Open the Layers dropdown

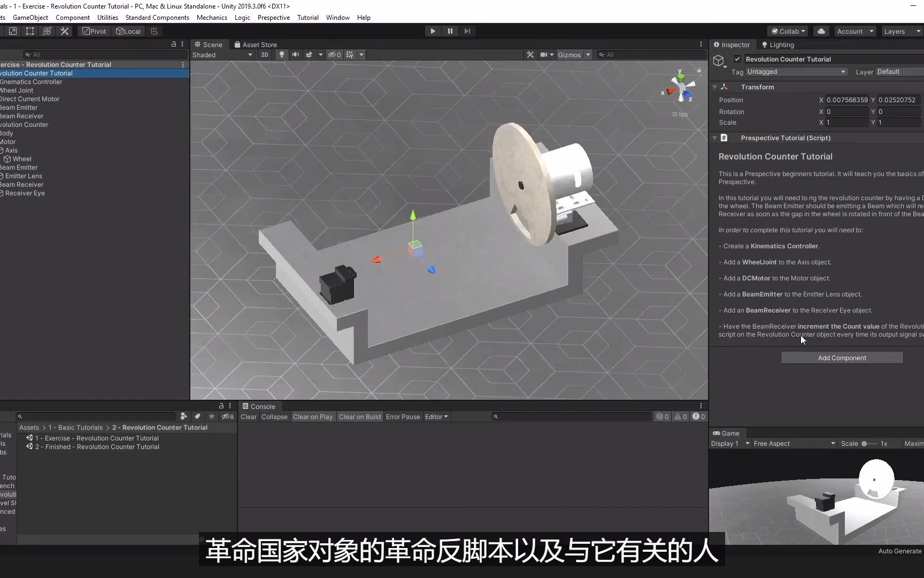pos(901,31)
